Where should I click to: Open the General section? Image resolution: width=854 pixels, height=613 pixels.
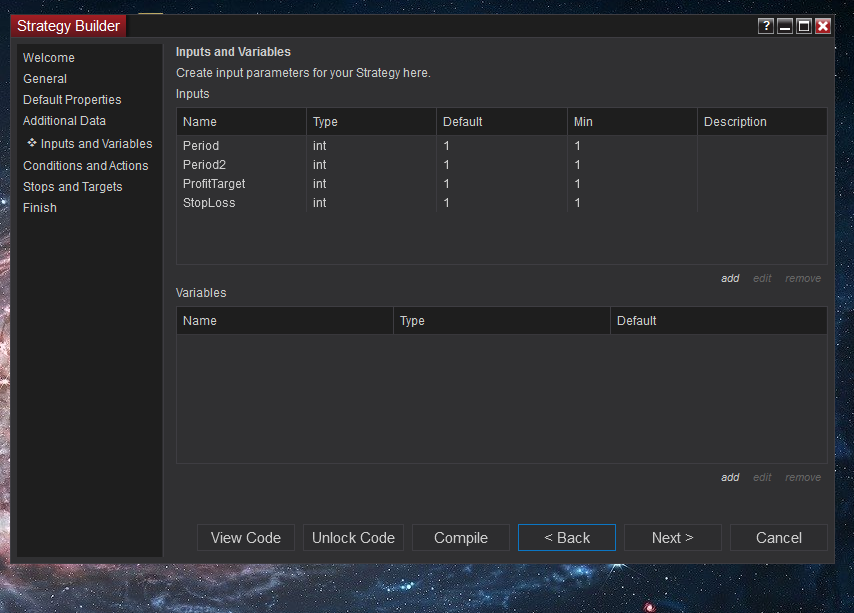45,79
